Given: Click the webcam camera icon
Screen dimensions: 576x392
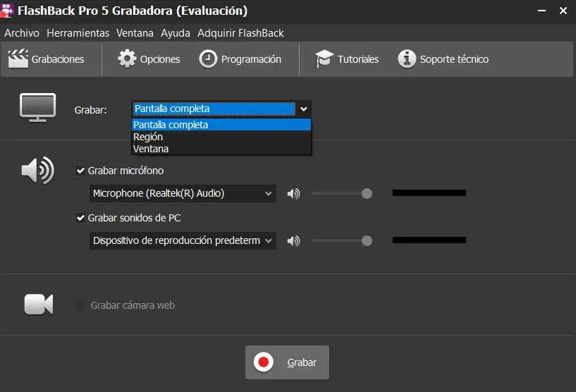Looking at the screenshot, I should coord(39,304).
